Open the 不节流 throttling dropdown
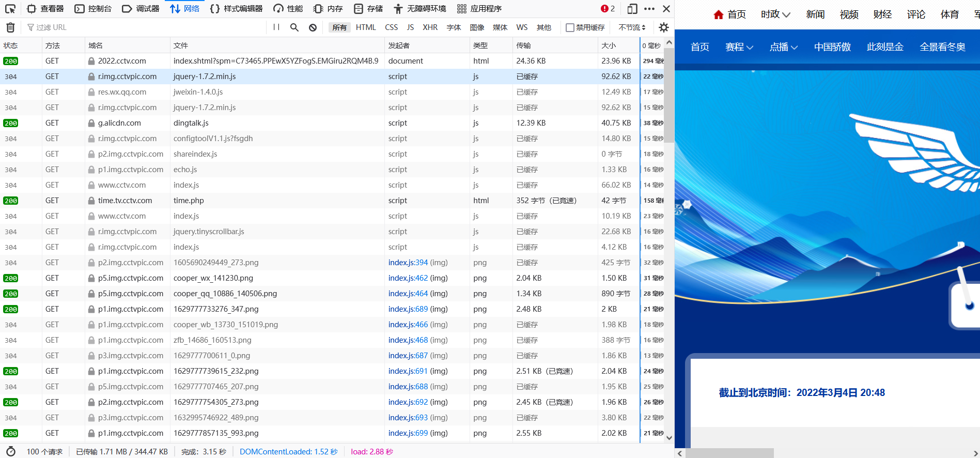 tap(632, 27)
